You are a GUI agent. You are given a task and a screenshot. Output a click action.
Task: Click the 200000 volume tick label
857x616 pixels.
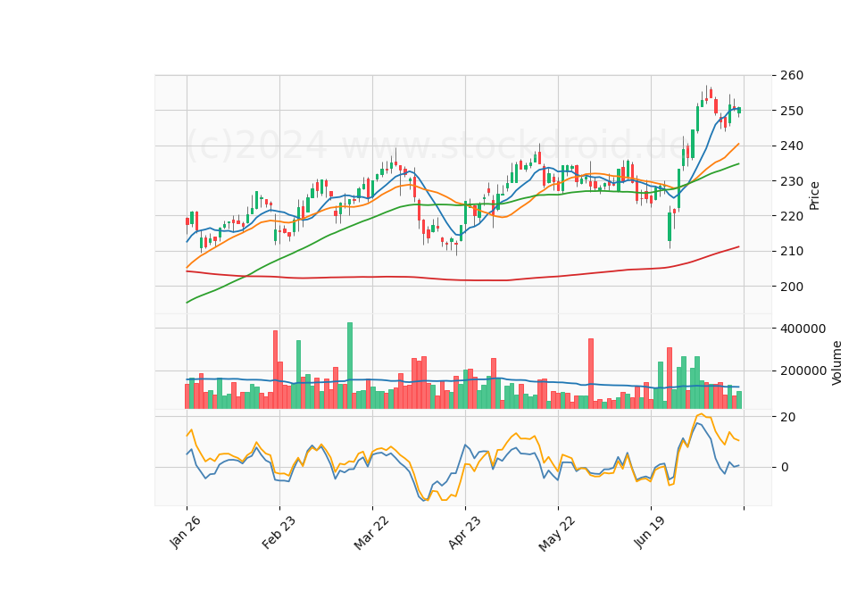click(x=803, y=371)
